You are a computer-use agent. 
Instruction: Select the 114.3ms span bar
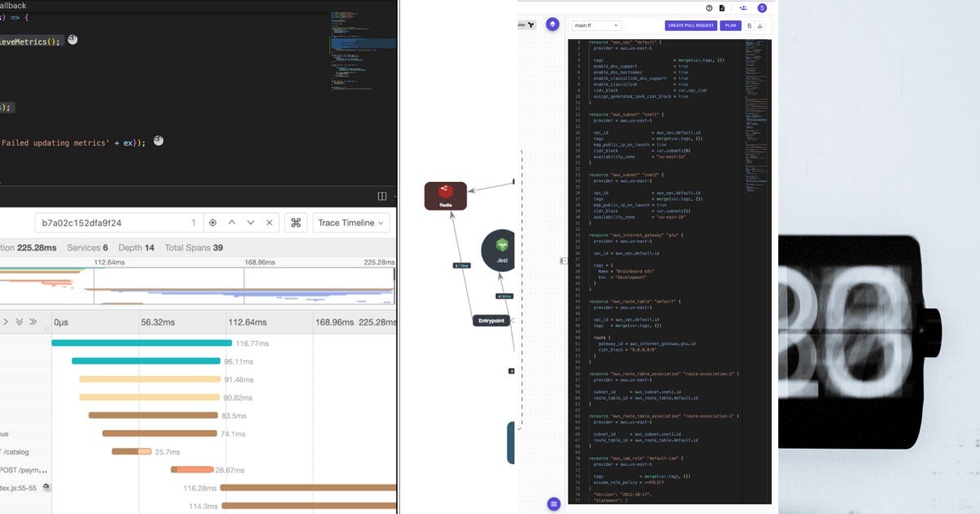309,506
